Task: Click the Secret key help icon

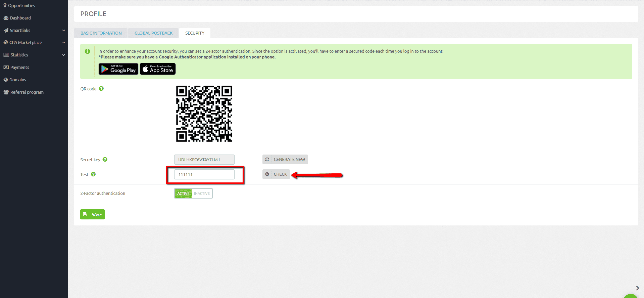Action: (105, 160)
